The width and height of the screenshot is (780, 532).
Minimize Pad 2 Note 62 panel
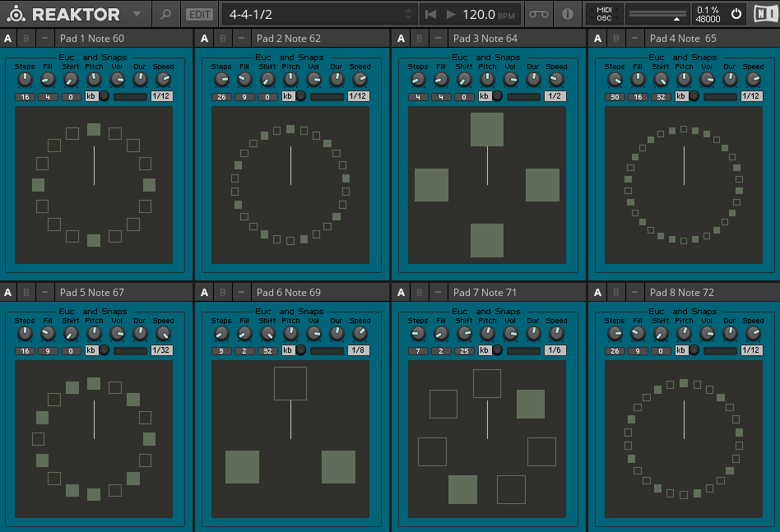click(x=240, y=38)
